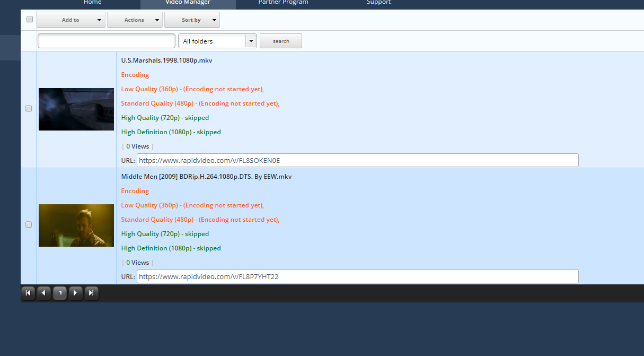644x356 pixels.
Task: Open the Middle Men video thumbnail
Action: [x=76, y=225]
